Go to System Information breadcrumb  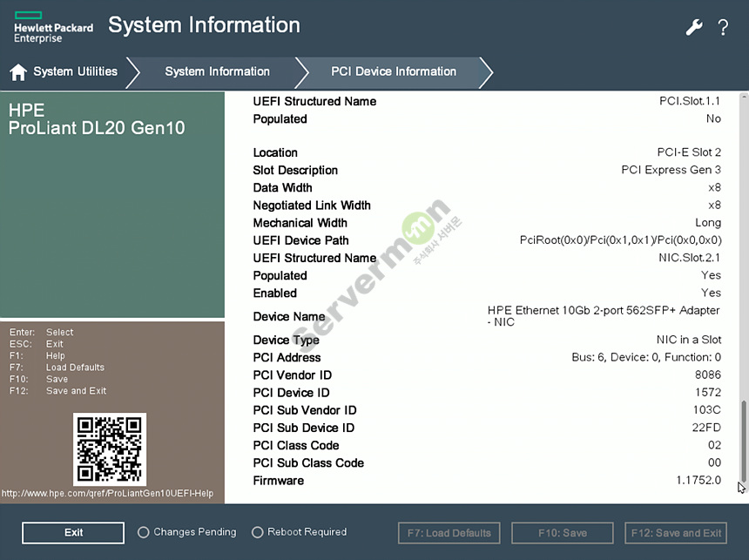click(x=218, y=71)
